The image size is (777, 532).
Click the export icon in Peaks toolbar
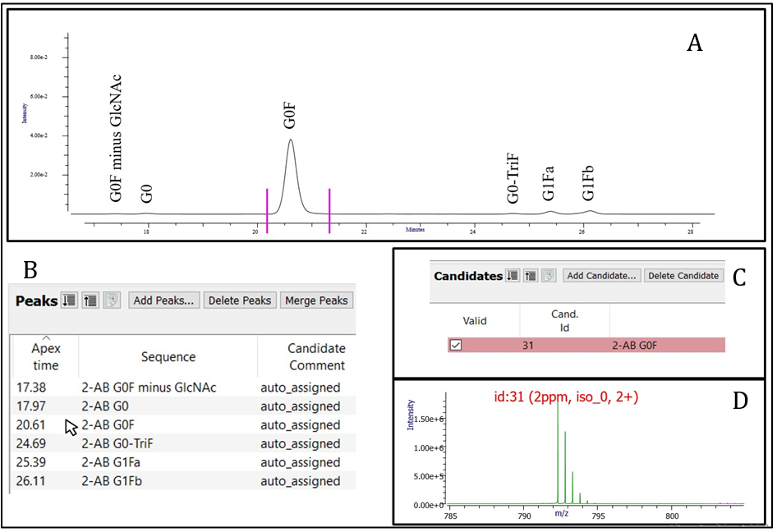coord(112,300)
